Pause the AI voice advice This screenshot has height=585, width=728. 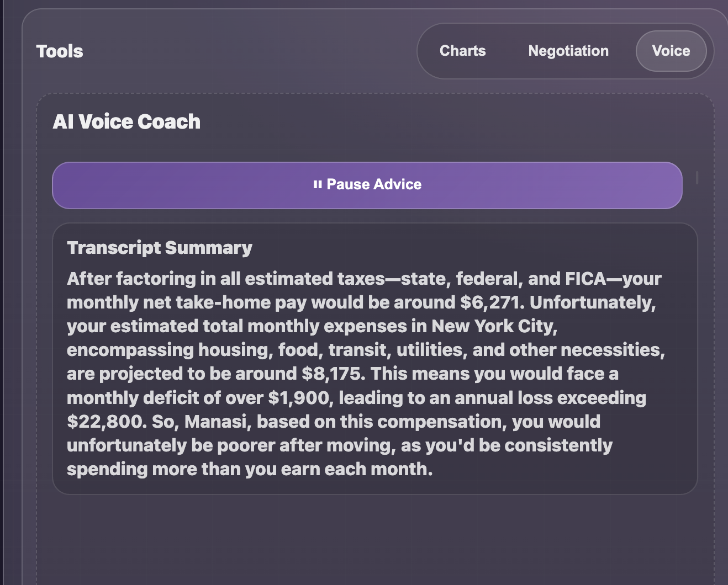click(367, 185)
